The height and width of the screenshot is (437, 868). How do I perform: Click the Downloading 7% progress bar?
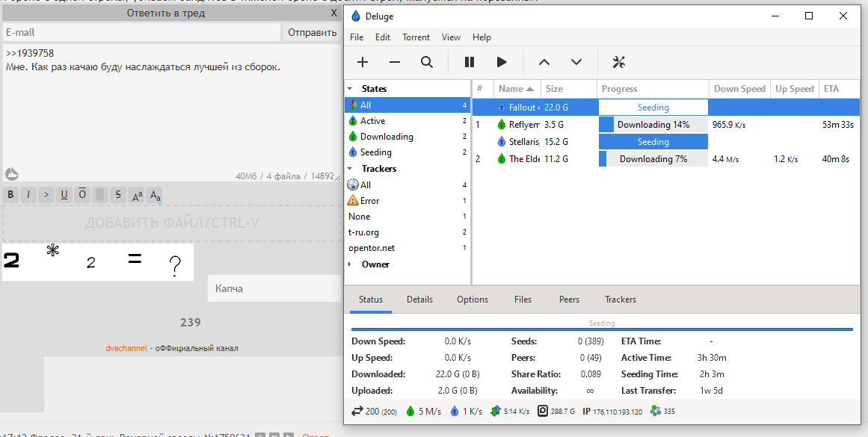pos(653,159)
